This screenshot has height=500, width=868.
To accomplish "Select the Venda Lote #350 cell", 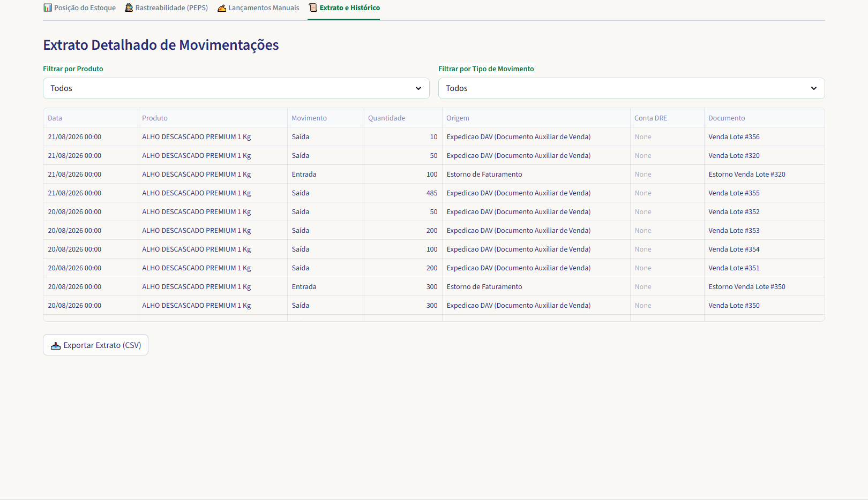I will (765, 305).
